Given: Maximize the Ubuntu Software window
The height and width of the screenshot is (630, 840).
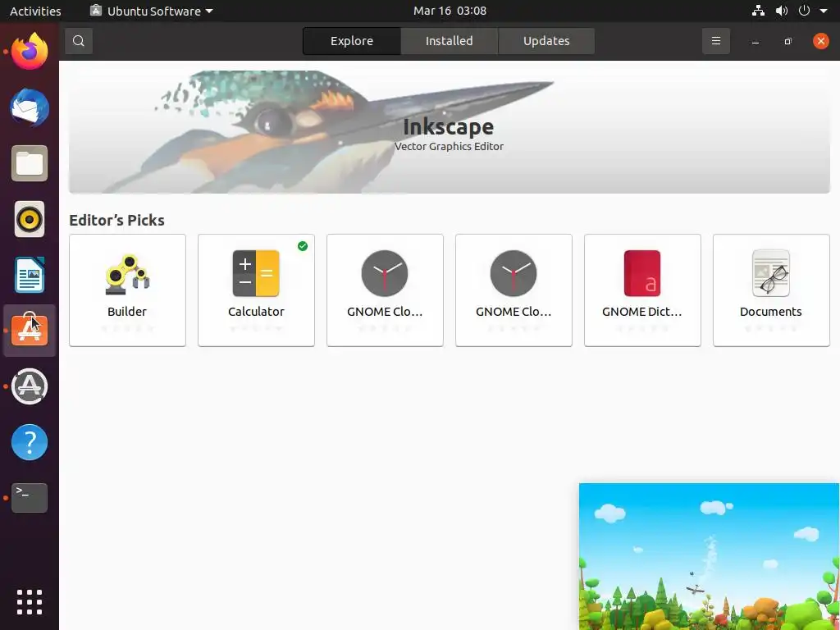Looking at the screenshot, I should click(x=787, y=41).
